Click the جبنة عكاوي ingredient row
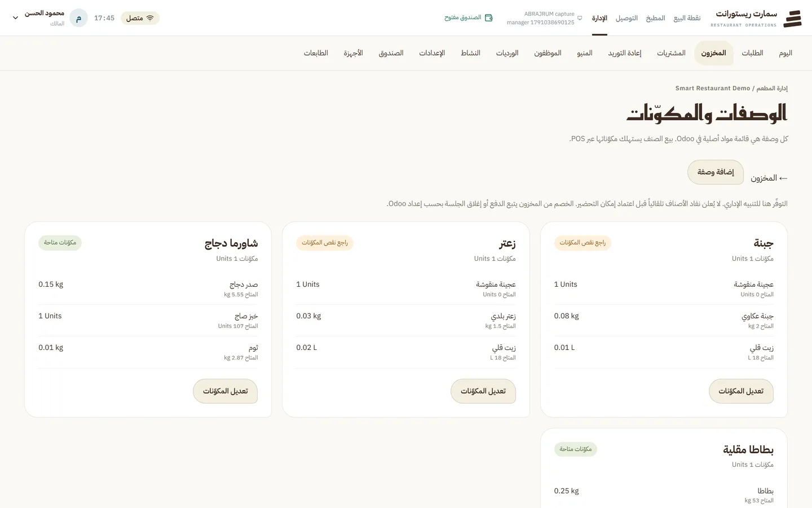Screen dimensions: 812x508 click(x=664, y=321)
